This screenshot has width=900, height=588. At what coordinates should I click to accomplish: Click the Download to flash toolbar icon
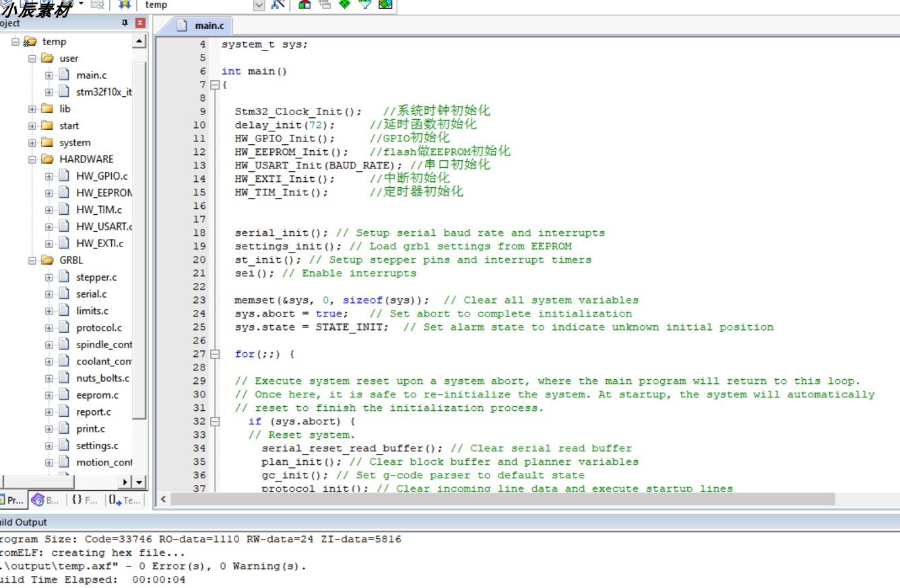pyautogui.click(x=125, y=4)
